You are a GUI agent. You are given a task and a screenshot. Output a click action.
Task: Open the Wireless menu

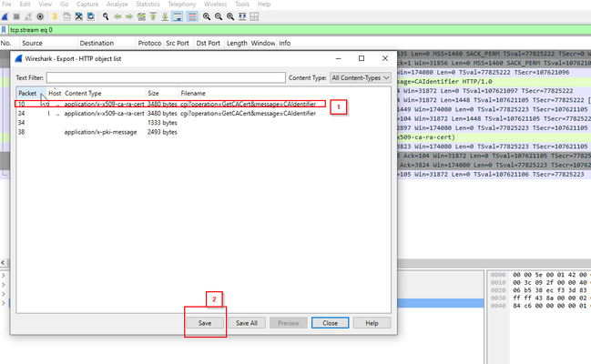[215, 5]
